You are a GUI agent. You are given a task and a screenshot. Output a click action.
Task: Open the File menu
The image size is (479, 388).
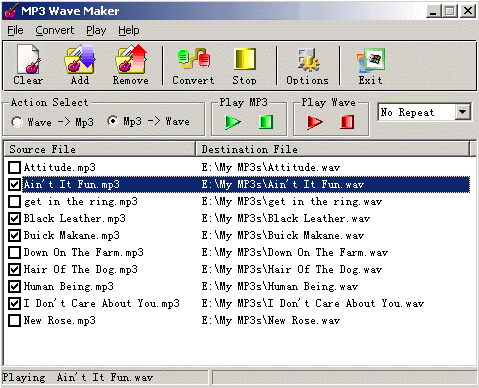15,30
